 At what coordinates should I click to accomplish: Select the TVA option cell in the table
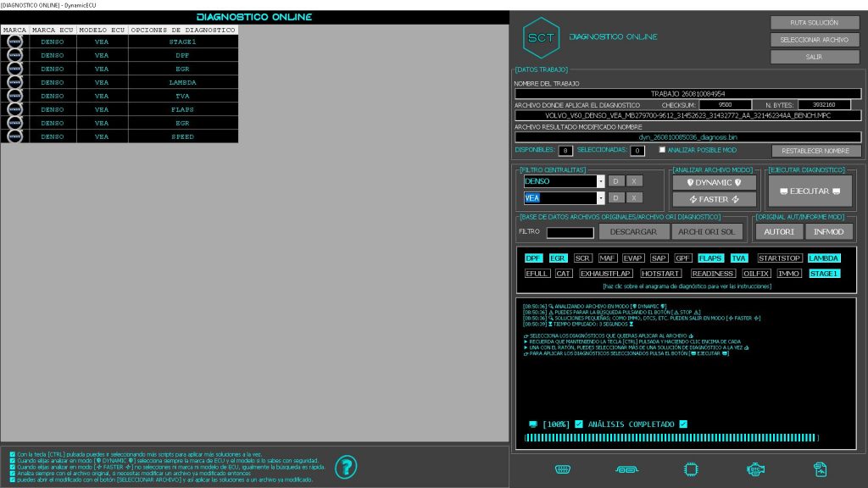(x=183, y=96)
